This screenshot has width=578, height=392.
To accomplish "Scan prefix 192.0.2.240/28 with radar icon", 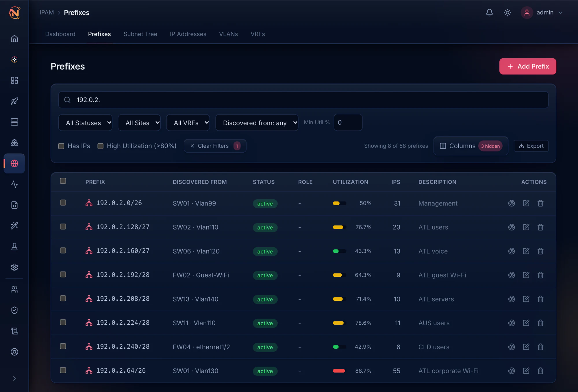I will [512, 347].
